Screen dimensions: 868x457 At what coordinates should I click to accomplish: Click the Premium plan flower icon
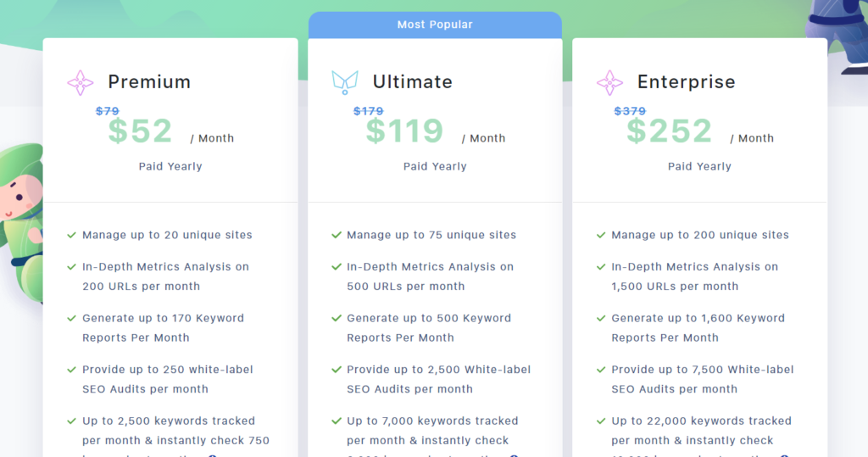point(81,82)
